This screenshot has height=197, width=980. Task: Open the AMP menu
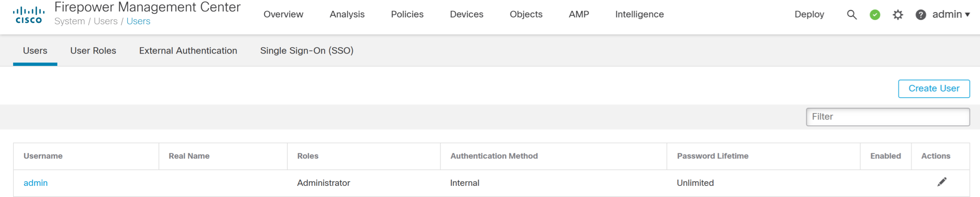coord(578,15)
